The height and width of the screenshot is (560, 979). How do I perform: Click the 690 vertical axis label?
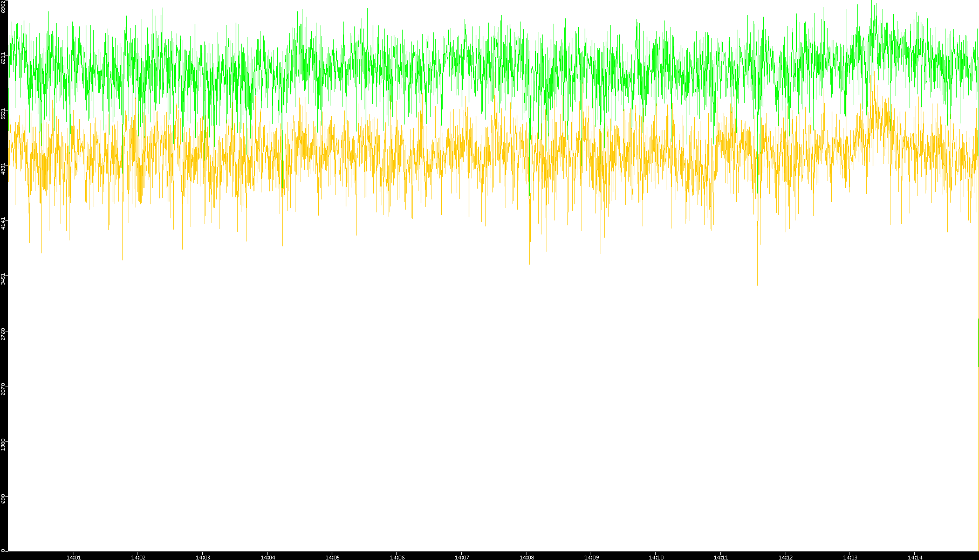[3, 499]
